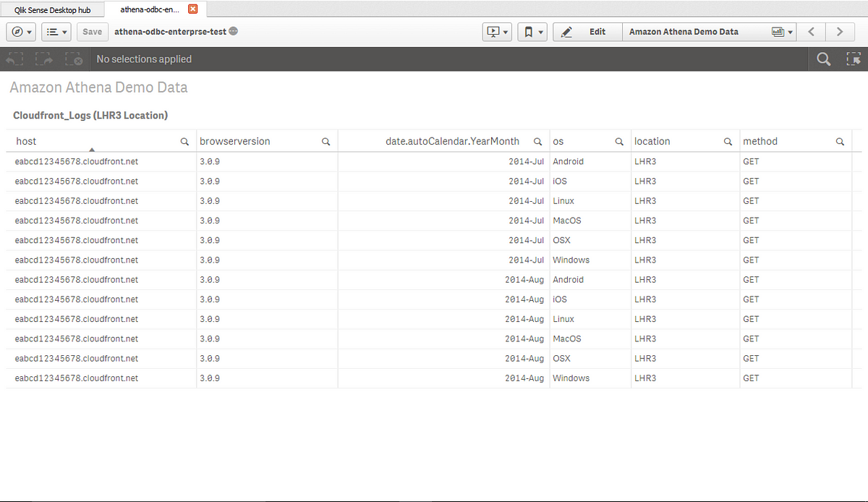Select MacOS in the 2014-Jul row
Viewport: 868px width, 502px height.
[x=567, y=220]
